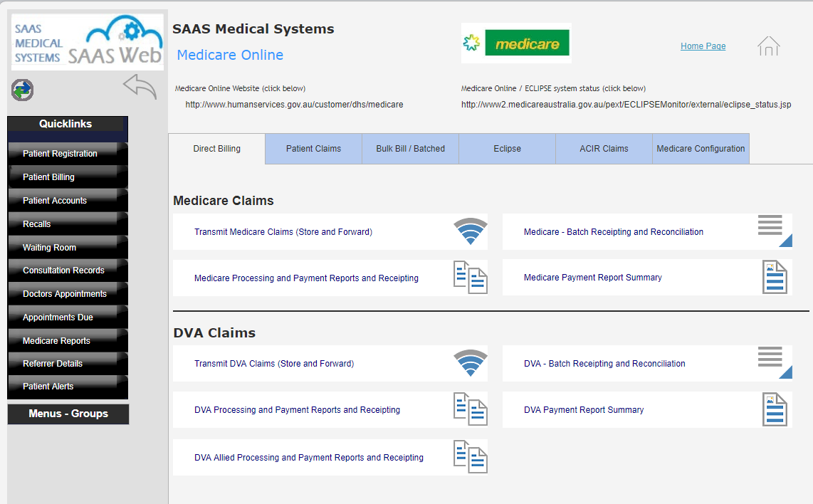Open DVA - Batch Receipting and Reconciliation
This screenshot has width=813, height=504.
point(604,364)
